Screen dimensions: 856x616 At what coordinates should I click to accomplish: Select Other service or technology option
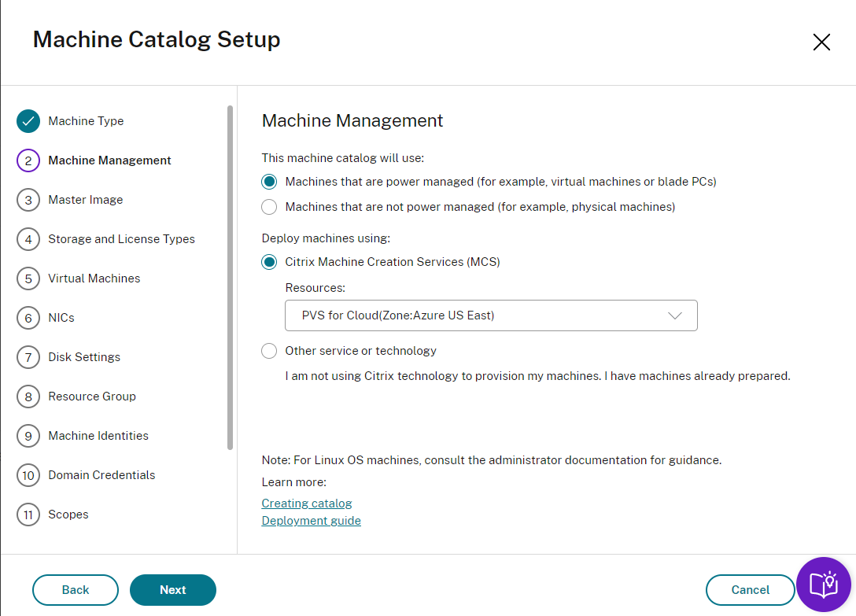pyautogui.click(x=269, y=351)
